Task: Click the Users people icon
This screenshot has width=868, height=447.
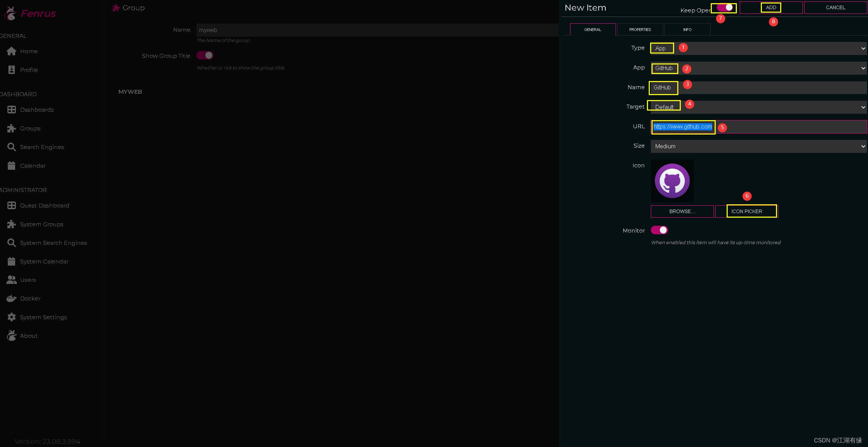Action: pyautogui.click(x=11, y=280)
